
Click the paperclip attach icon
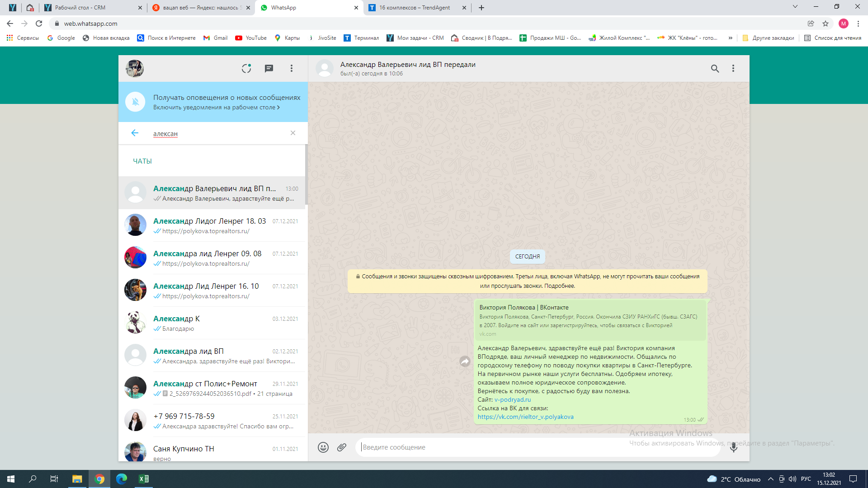342,447
